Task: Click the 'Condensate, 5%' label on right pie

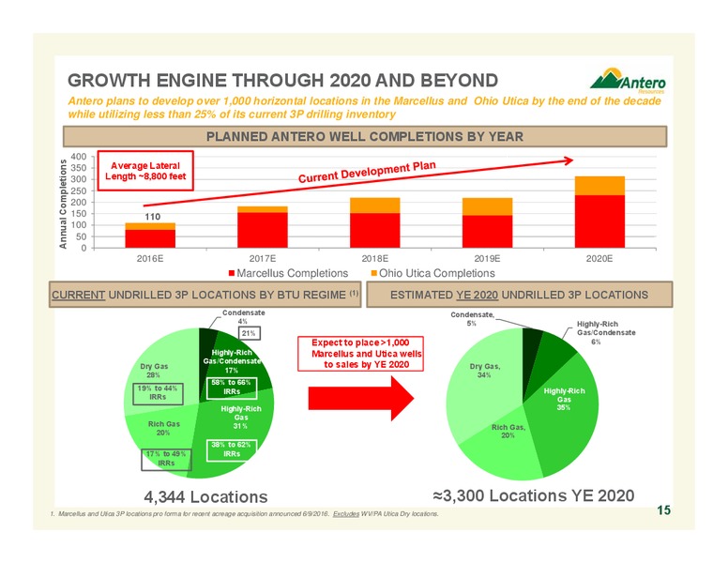Action: coord(472,319)
